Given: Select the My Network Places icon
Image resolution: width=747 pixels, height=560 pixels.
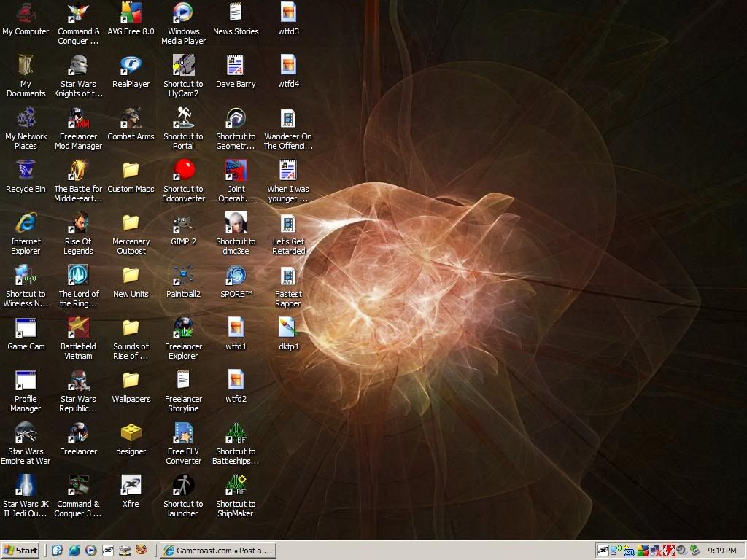Looking at the screenshot, I should pyautogui.click(x=26, y=117).
